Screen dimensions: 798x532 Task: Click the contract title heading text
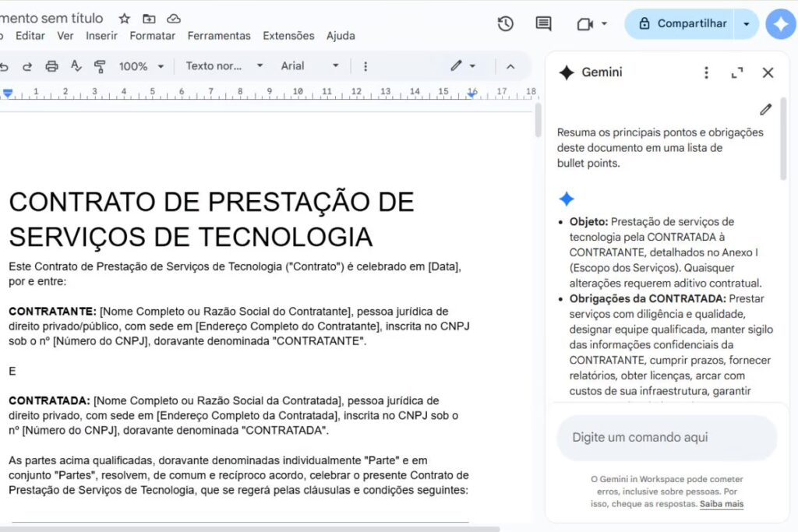click(x=212, y=219)
